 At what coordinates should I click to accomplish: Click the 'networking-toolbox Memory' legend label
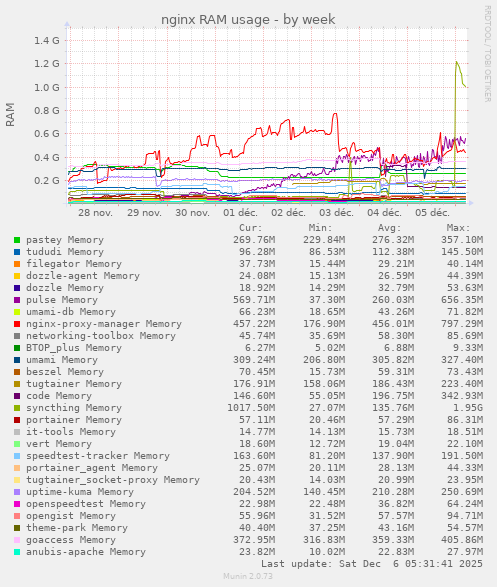point(101,336)
